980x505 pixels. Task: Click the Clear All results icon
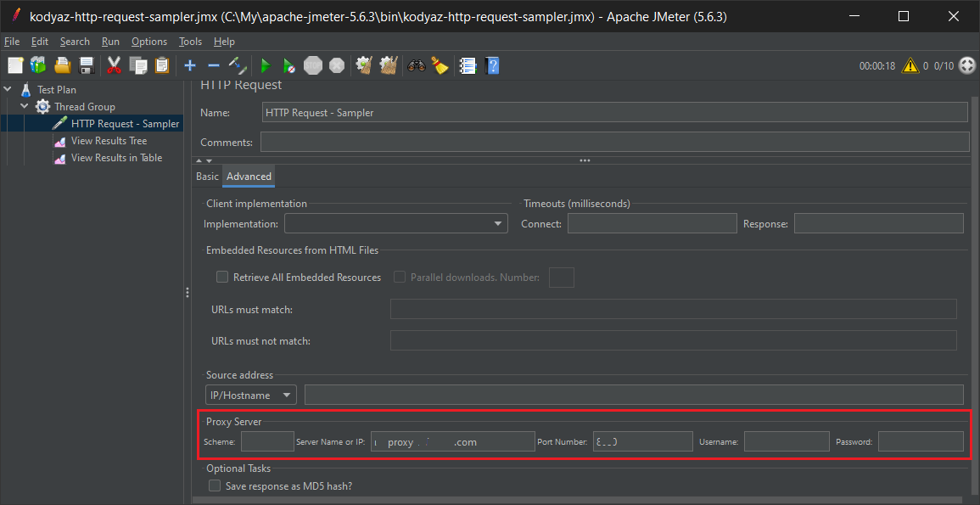[x=389, y=65]
